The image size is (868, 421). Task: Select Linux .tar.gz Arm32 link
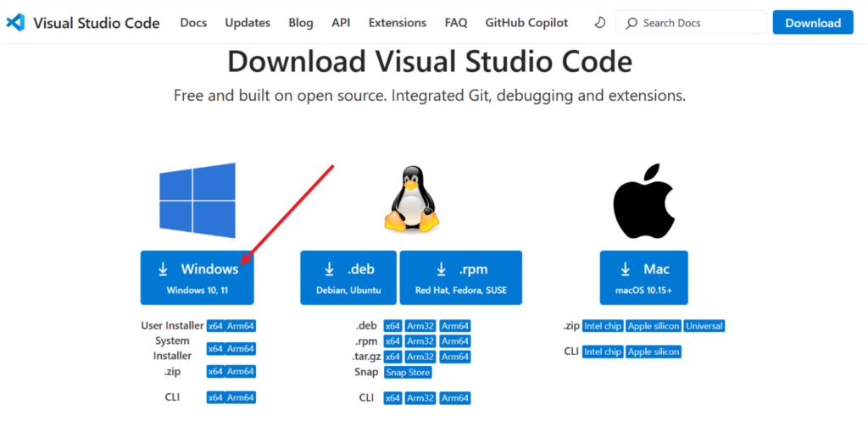tap(420, 357)
